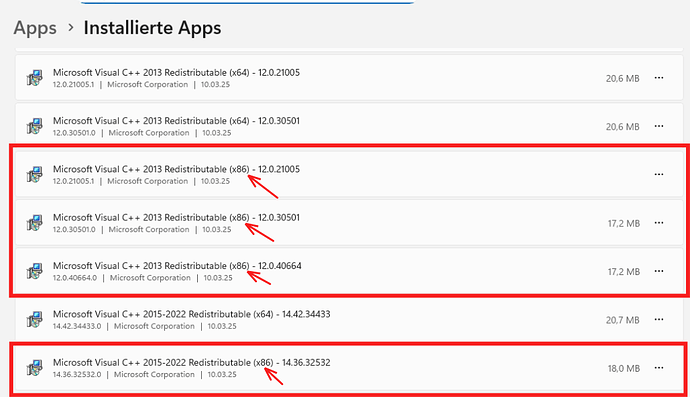Select title Microsoft Visual C++ 2013 Redistributable (x86) - 12.0.30501
The image size is (690, 397).
[176, 218]
